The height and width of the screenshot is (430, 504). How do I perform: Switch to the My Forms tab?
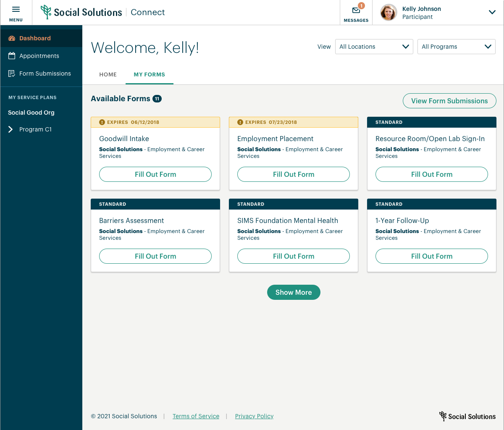pyautogui.click(x=150, y=75)
